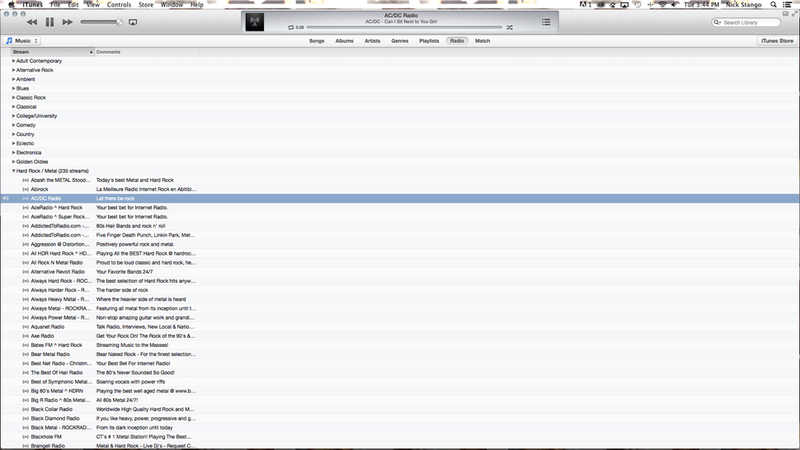Expand the Eclectic category
The width and height of the screenshot is (800, 450).
click(x=14, y=143)
